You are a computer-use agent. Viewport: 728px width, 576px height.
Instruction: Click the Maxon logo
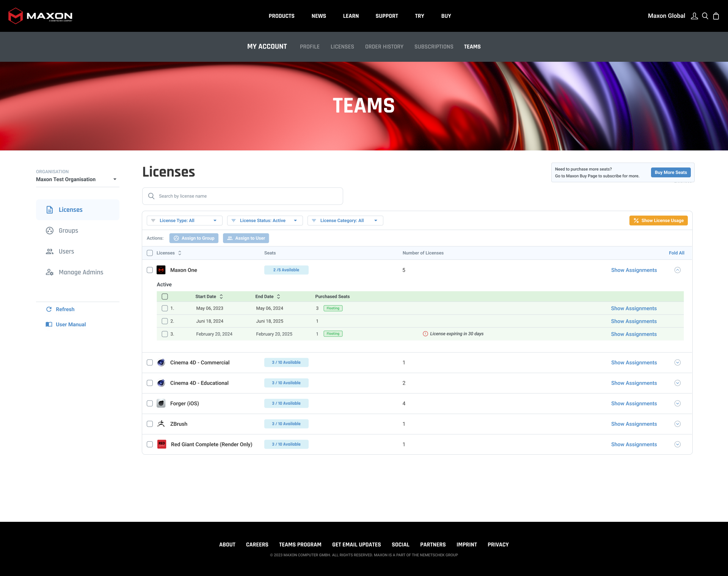pyautogui.click(x=40, y=16)
